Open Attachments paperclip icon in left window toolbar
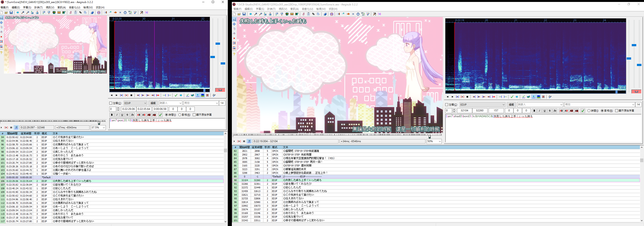Viewport: 644px width, 226px height. (80, 12)
